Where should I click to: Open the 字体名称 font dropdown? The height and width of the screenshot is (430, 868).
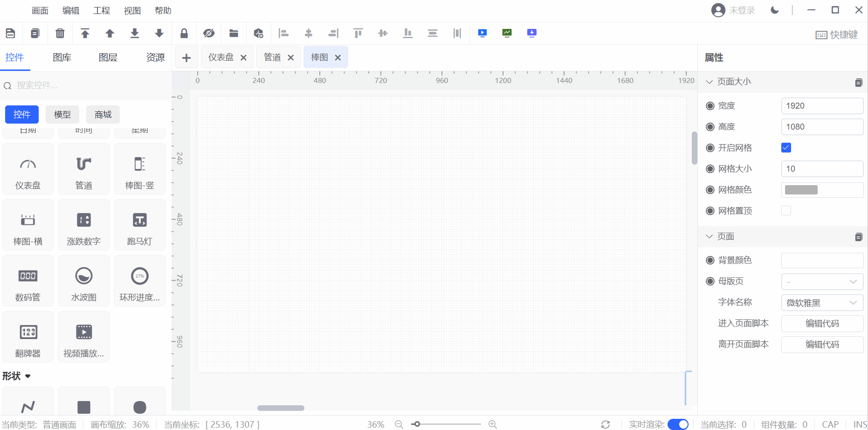coord(822,303)
